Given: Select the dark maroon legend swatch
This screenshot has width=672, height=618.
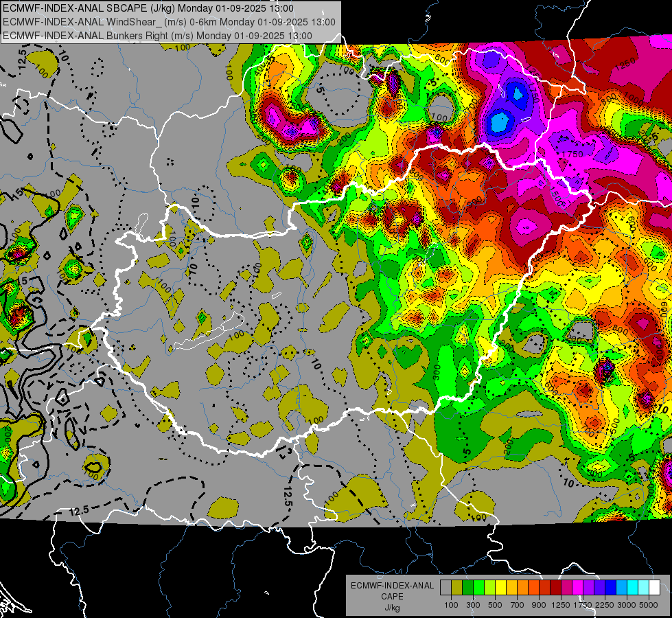Looking at the screenshot, I should (x=556, y=588).
